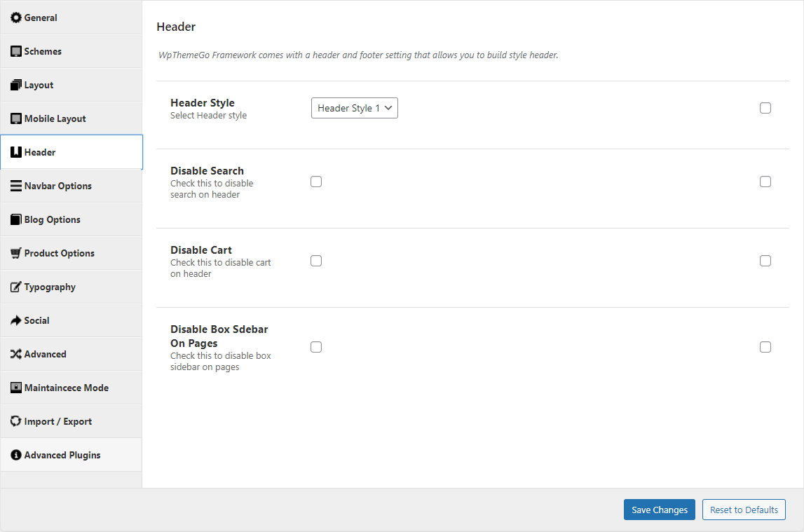Click the Disable Search setting label
The height and width of the screenshot is (532, 804).
(x=207, y=170)
